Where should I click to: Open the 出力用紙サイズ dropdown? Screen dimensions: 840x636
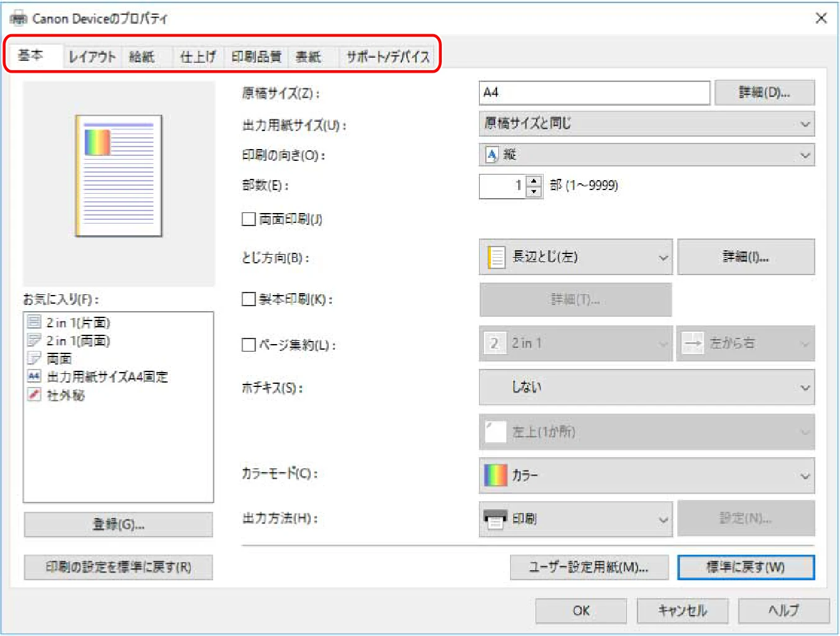click(647, 124)
